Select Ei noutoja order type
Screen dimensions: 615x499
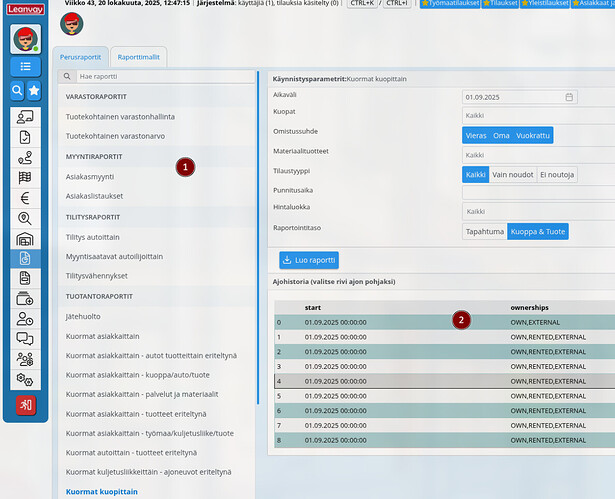557,174
